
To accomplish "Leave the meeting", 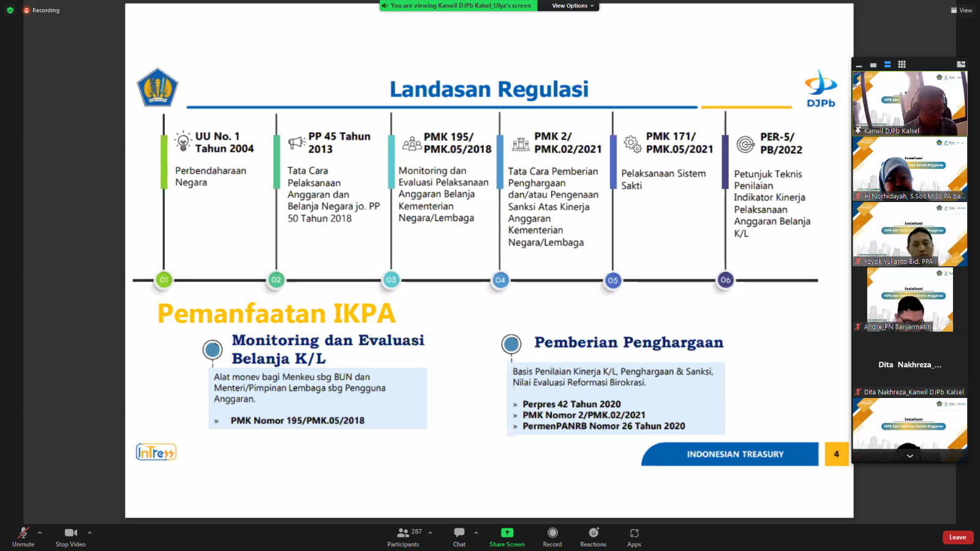I will [x=957, y=538].
